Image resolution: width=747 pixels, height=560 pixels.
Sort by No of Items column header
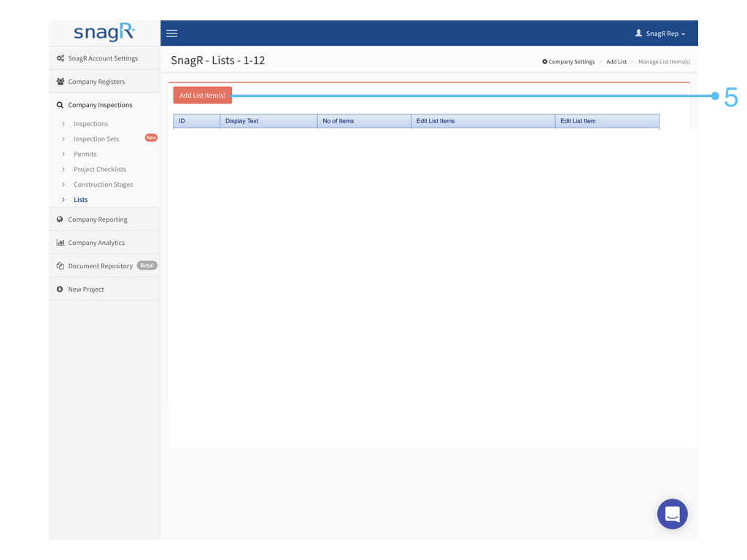pos(365,121)
